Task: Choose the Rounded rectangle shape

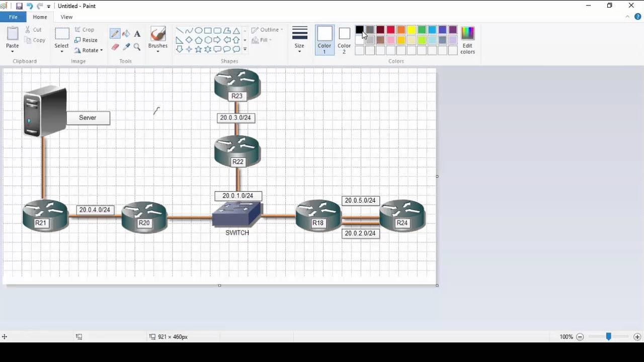Action: click(217, 31)
